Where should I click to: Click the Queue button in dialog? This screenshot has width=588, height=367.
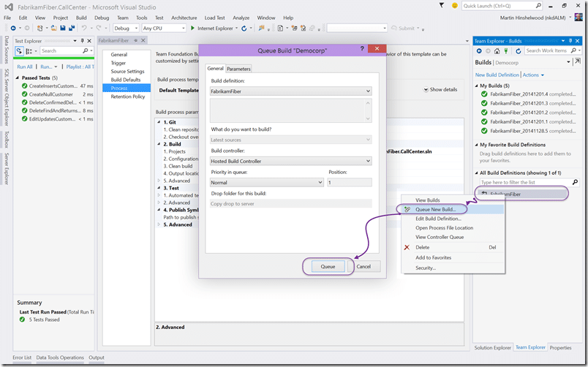click(328, 267)
